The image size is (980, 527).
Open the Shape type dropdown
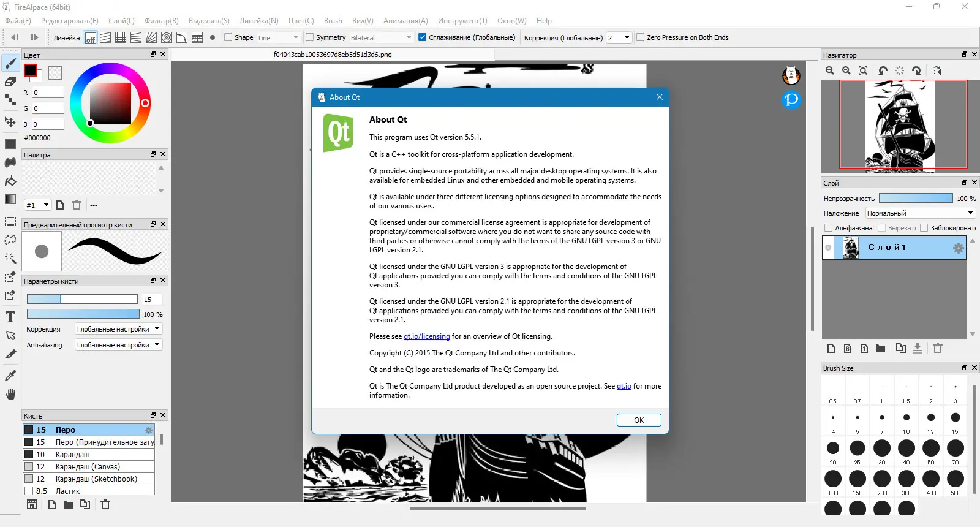click(278, 37)
